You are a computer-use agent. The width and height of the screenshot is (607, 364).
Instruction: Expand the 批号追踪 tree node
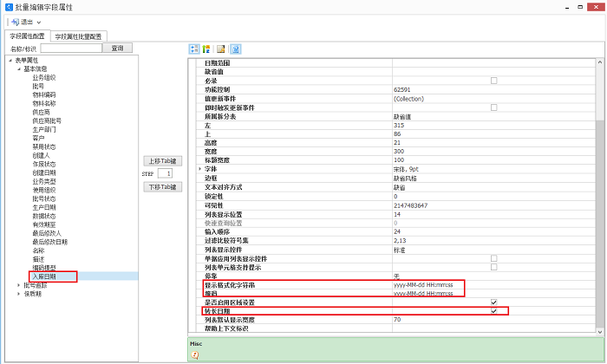[x=19, y=284]
